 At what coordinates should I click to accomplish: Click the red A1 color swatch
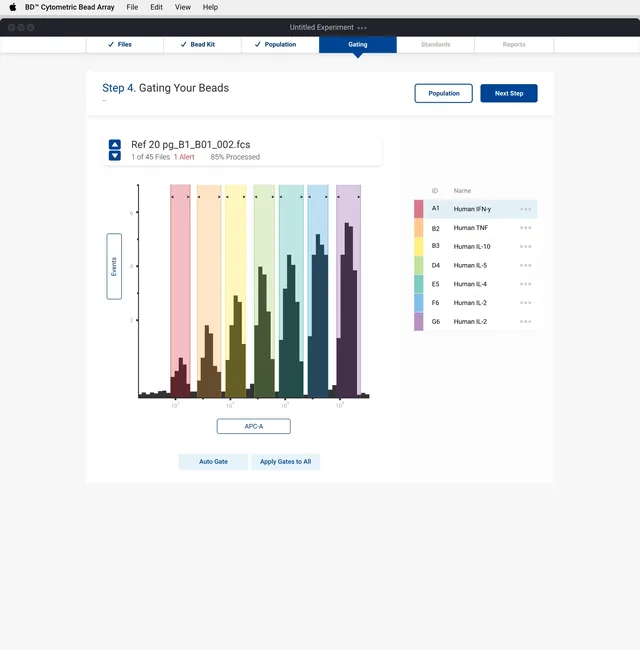419,209
